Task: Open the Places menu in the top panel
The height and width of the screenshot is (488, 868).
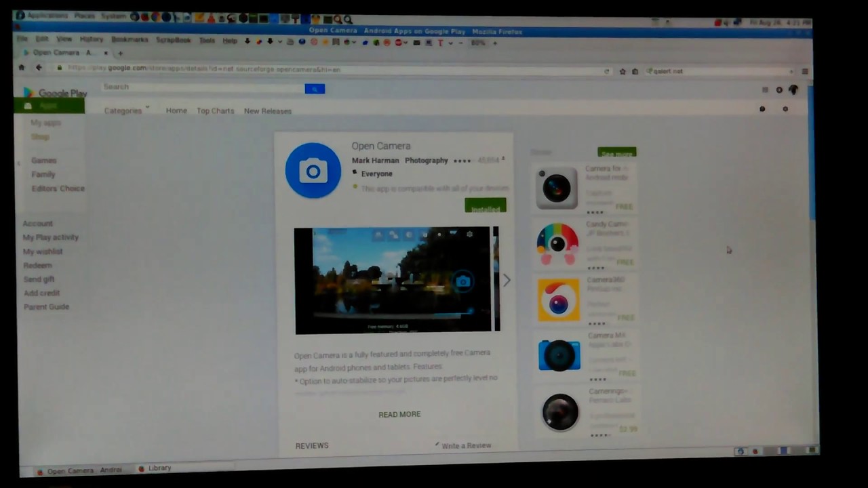Action: click(x=85, y=15)
